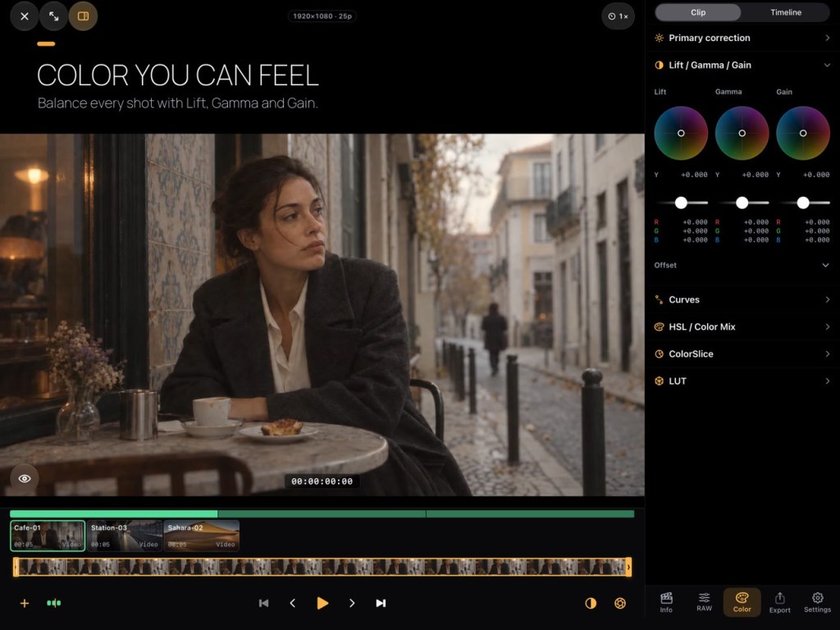Click the orange play button
The width and height of the screenshot is (840, 630).
[322, 603]
